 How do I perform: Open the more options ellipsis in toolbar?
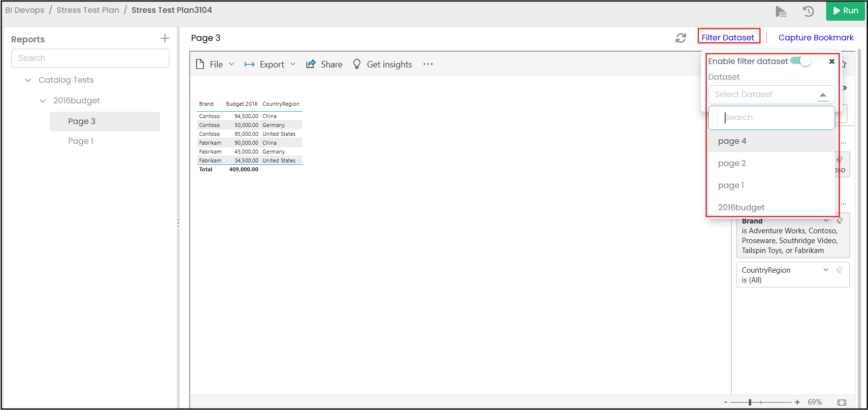pos(428,64)
